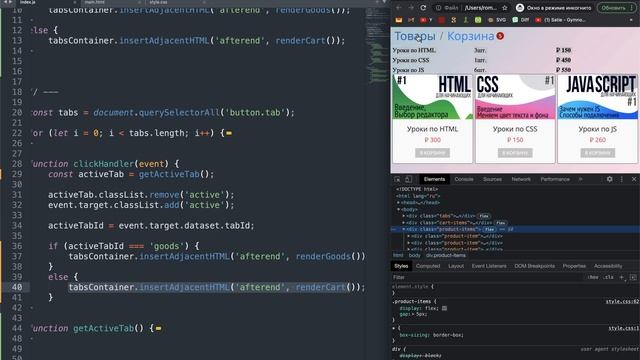Switch to the Корзина tab on the page
Viewport: 640px width, 360px height.
(x=471, y=36)
